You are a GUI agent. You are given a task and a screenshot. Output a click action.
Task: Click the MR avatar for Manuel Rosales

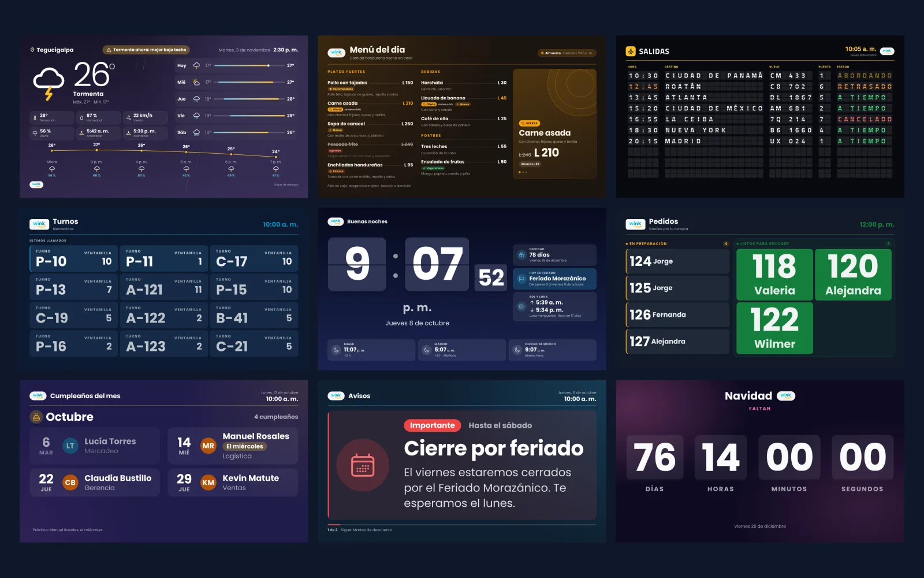coord(208,446)
